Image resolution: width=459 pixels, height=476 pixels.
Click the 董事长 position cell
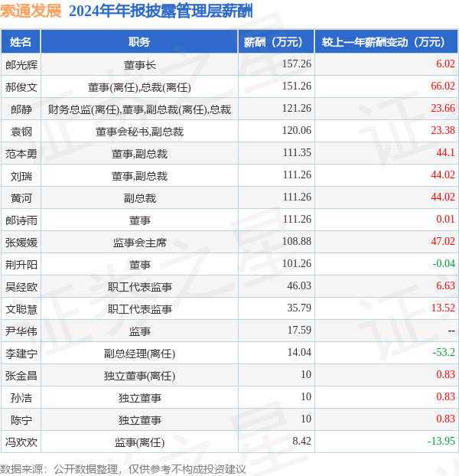click(139, 65)
